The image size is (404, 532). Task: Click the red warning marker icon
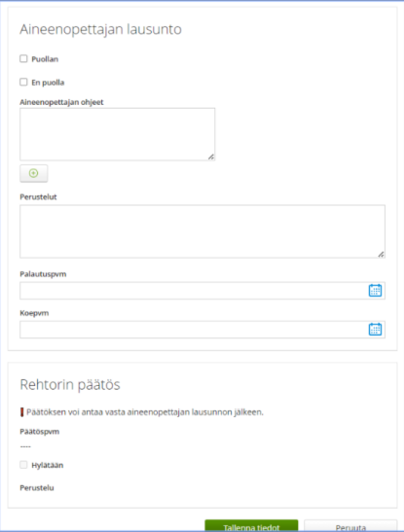click(22, 412)
